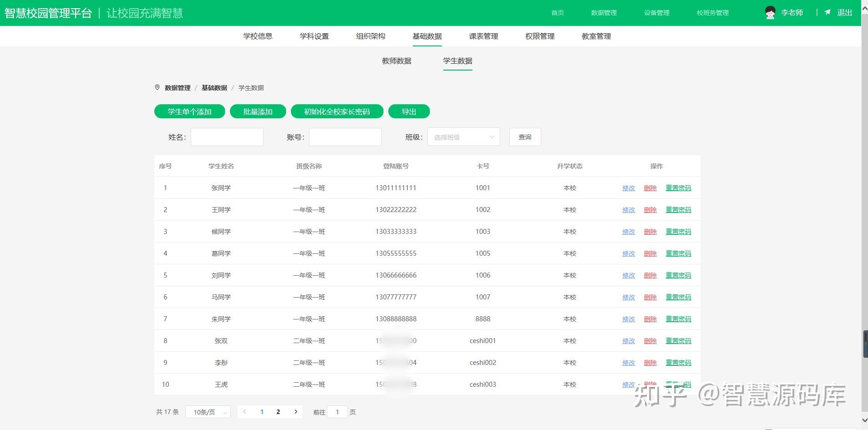This screenshot has width=868, height=430.
Task: Click the 李老师 username
Action: 792,13
